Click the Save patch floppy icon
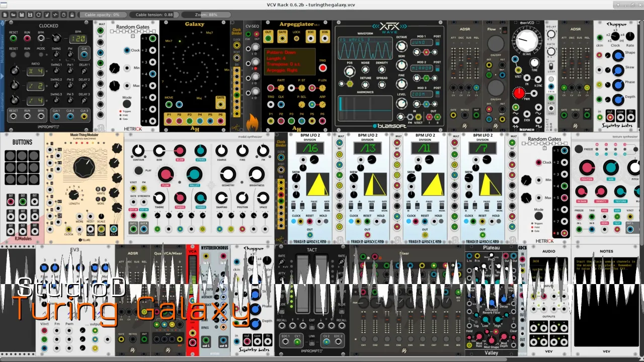644x362 pixels. click(x=22, y=15)
